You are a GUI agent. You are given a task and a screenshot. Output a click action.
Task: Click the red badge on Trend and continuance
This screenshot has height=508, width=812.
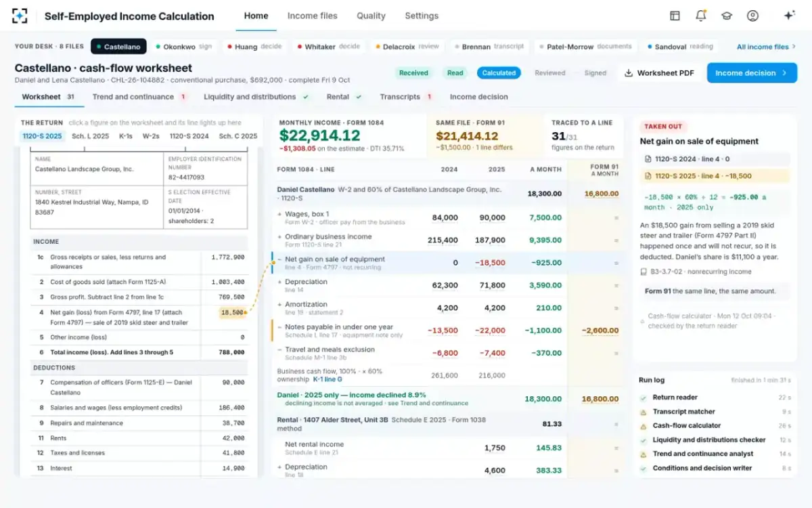point(183,97)
